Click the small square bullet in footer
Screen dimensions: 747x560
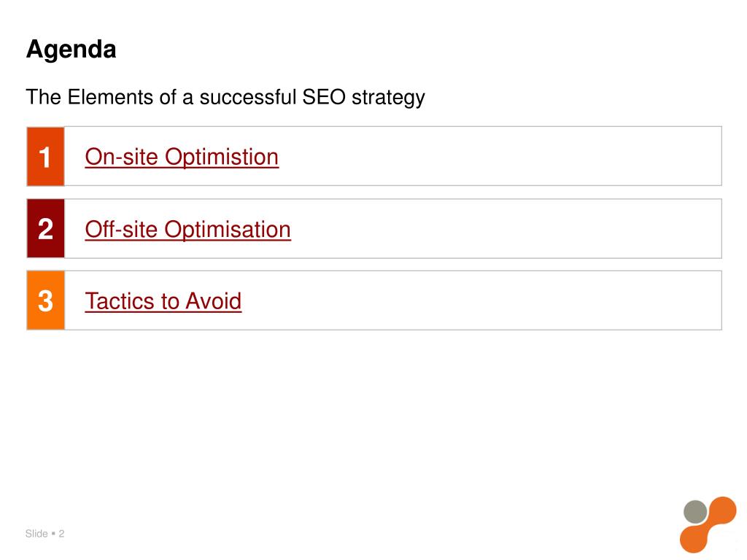tap(53, 533)
